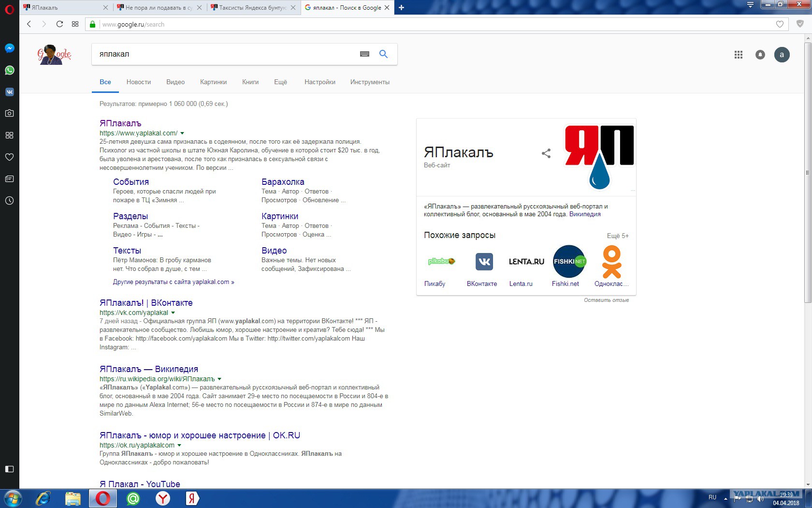The image size is (812, 508).
Task: Toggle the sidebar panel visibility
Action: click(9, 469)
